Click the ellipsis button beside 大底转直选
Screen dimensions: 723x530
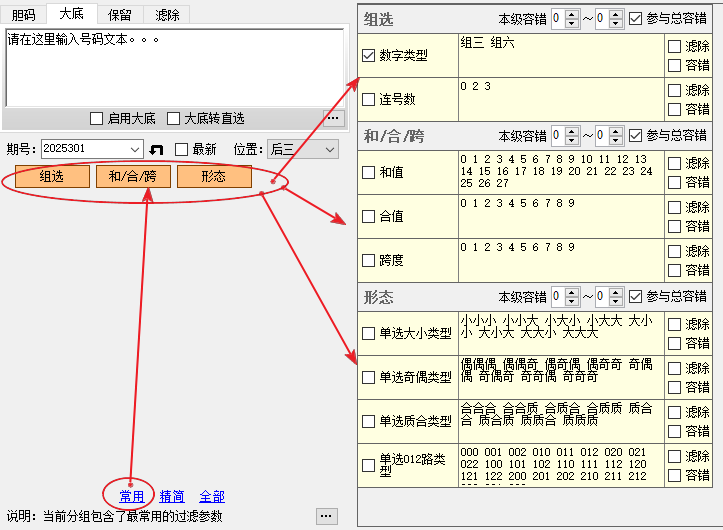pos(333,118)
